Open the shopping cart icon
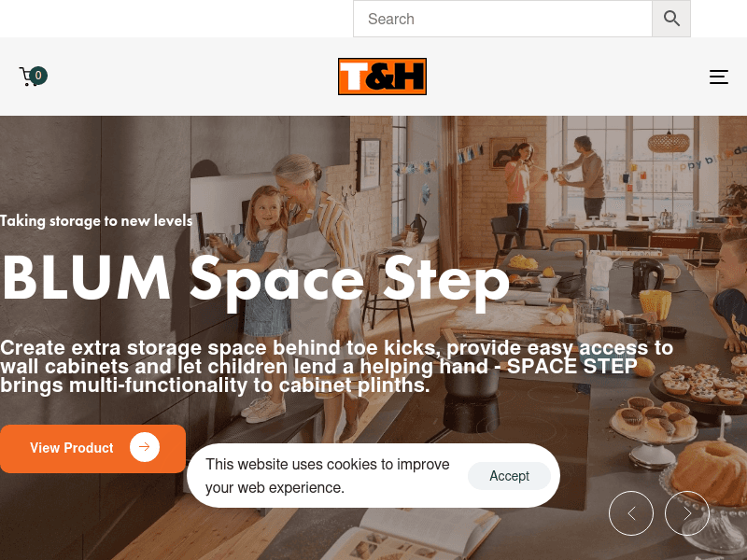 (28, 77)
